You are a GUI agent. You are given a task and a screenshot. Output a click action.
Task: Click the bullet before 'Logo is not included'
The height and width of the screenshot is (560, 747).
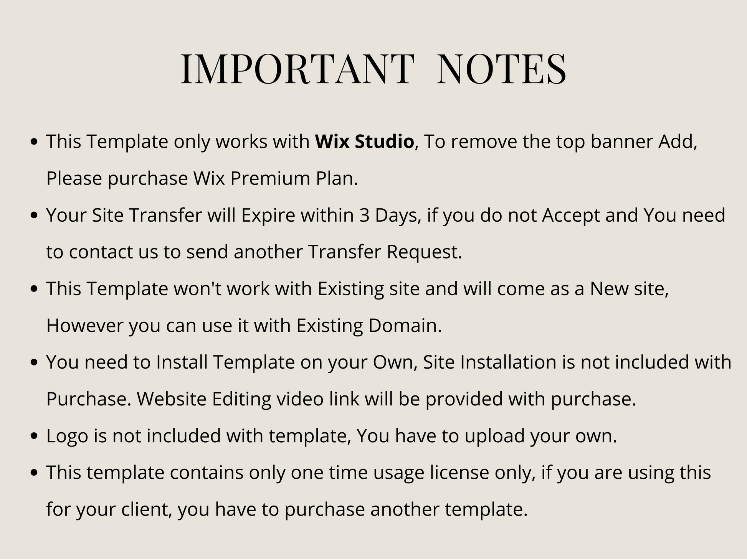[x=35, y=436]
